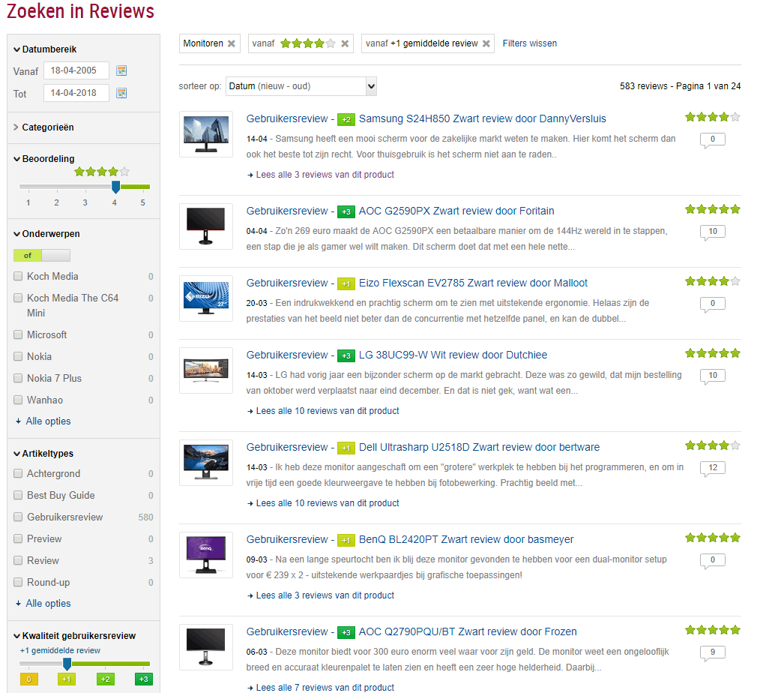Image resolution: width=784 pixels, height=693 pixels.
Task: Open comments bubble on Eizo Flexscan review
Action: point(713,304)
